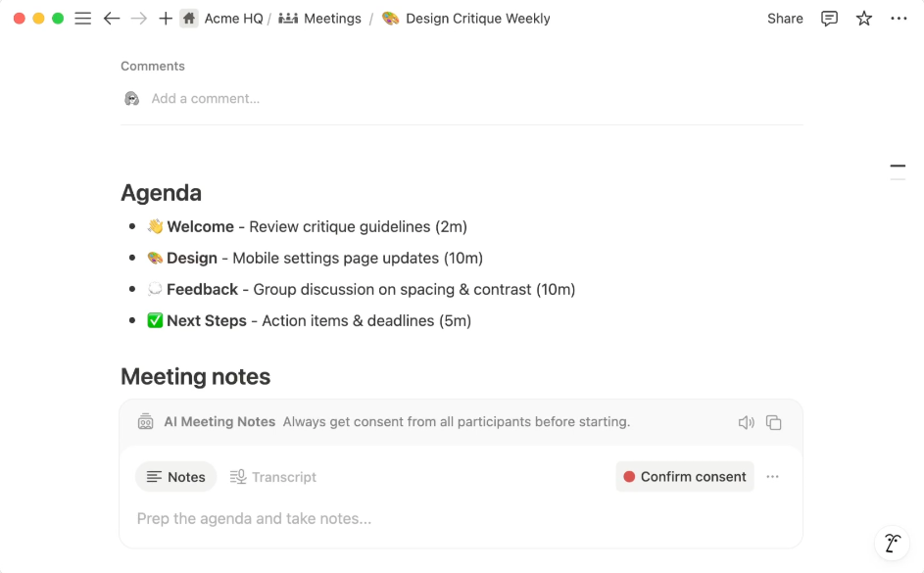924x573 pixels.
Task: Copy AI Meeting Notes block
Action: point(774,422)
